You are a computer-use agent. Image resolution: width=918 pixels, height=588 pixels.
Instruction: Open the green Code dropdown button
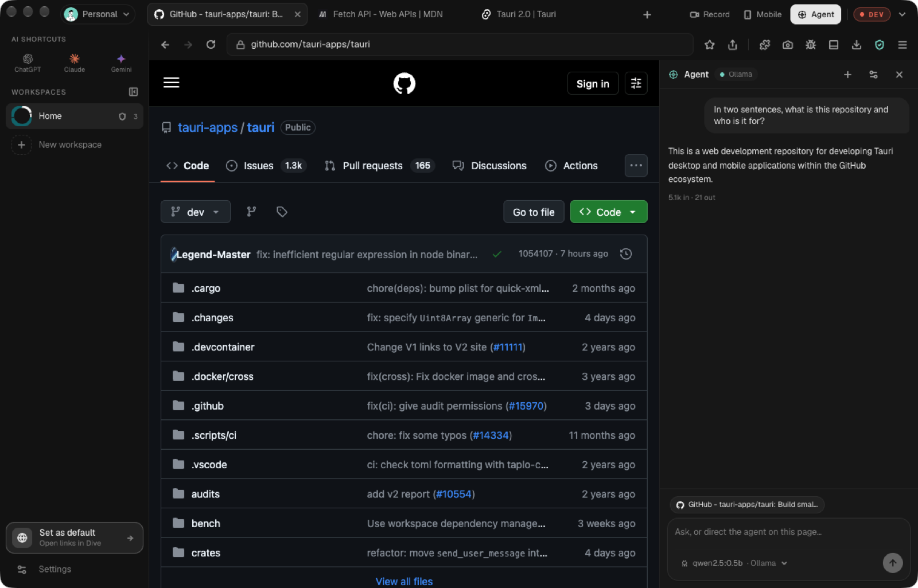pos(609,212)
